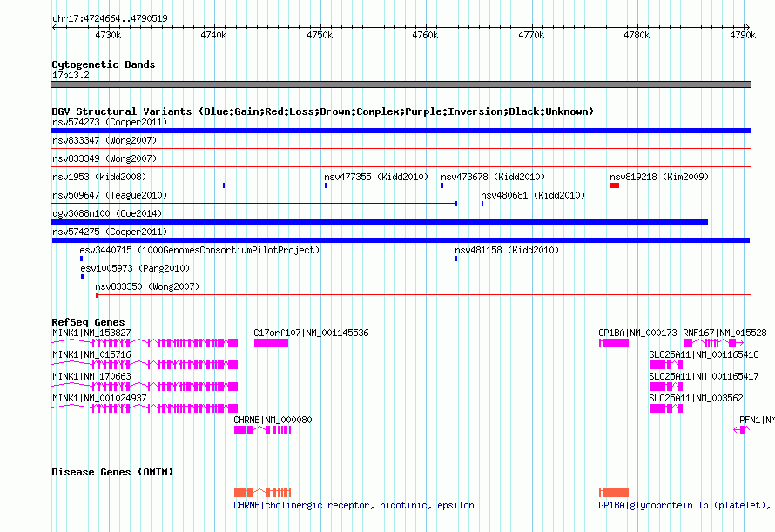This screenshot has height=532, width=775.
Task: Click the 4750k ruler tick label
Action: [x=320, y=35]
